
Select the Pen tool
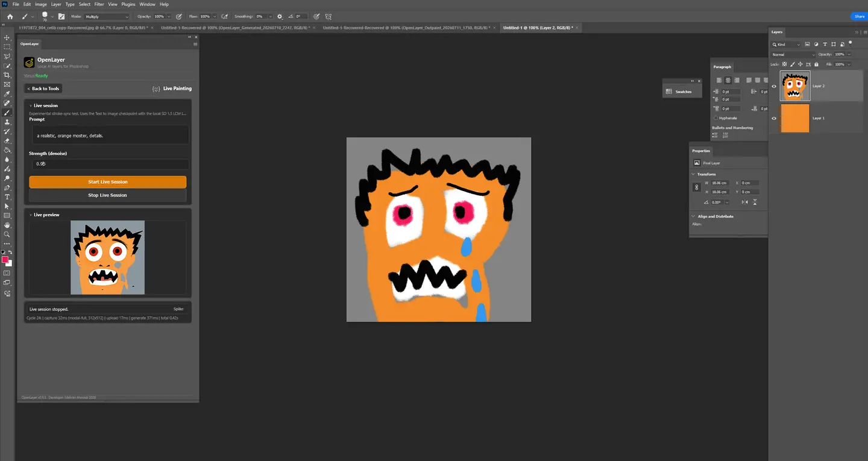pyautogui.click(x=7, y=187)
